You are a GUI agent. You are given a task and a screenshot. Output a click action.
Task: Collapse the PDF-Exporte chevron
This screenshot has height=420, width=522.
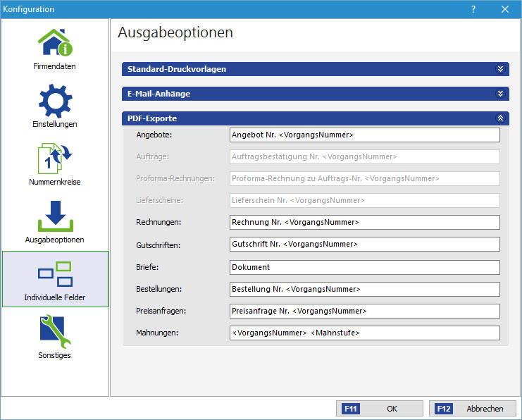tap(500, 118)
